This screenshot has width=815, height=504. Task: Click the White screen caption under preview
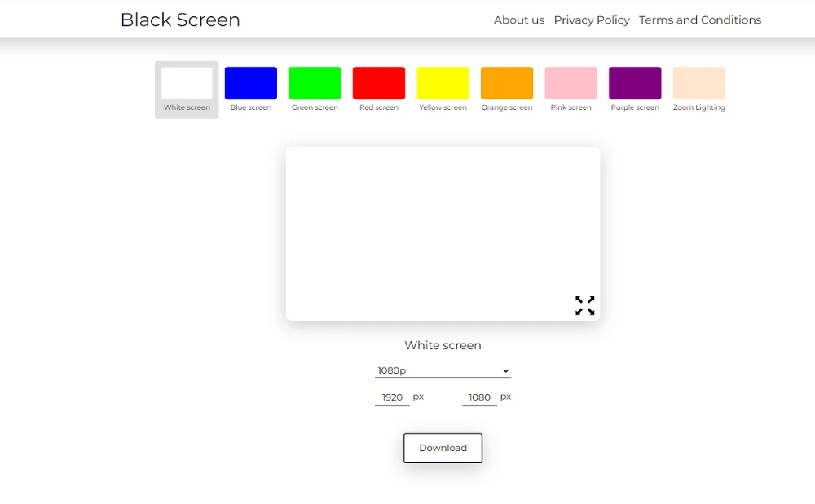tap(443, 345)
